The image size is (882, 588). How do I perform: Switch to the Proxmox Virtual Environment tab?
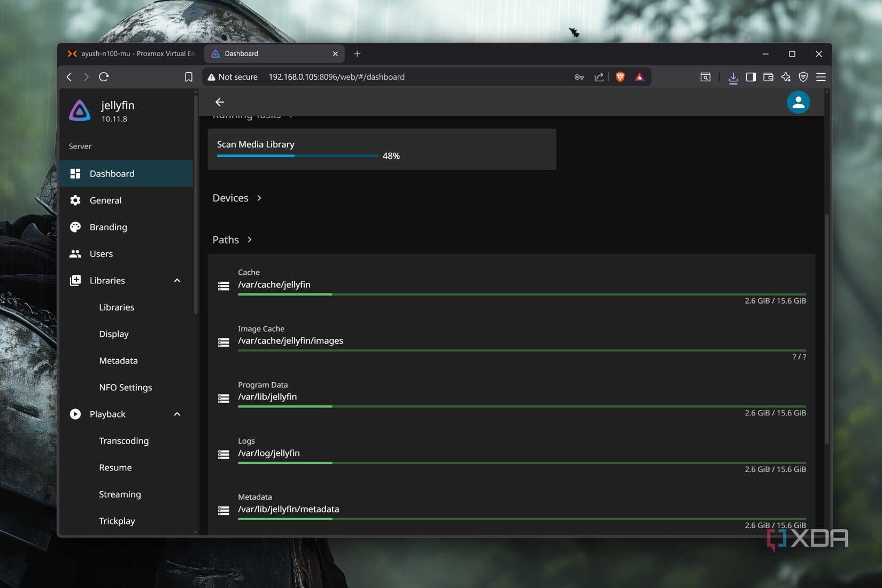(131, 53)
